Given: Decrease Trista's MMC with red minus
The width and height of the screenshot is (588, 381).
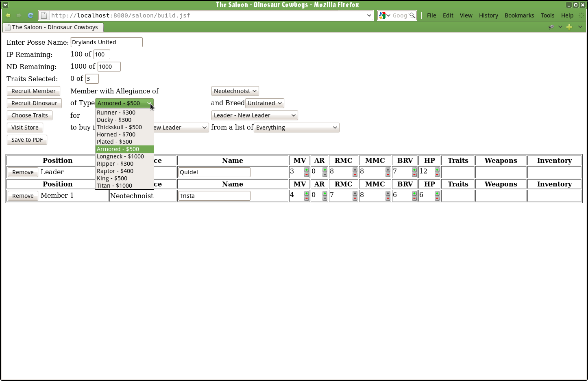Looking at the screenshot, I should 388,198.
